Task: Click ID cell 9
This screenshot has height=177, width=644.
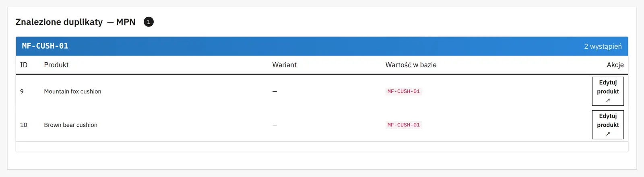Action: (22, 91)
